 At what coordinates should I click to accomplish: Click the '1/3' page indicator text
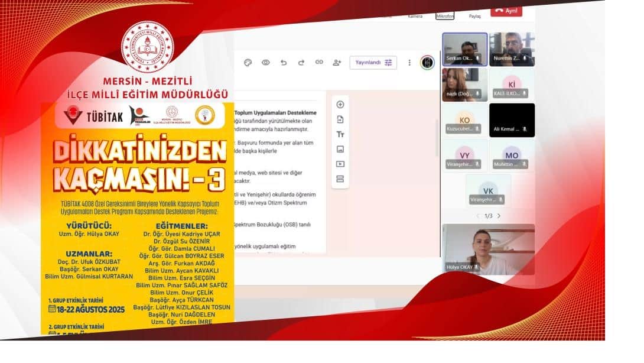(x=489, y=216)
